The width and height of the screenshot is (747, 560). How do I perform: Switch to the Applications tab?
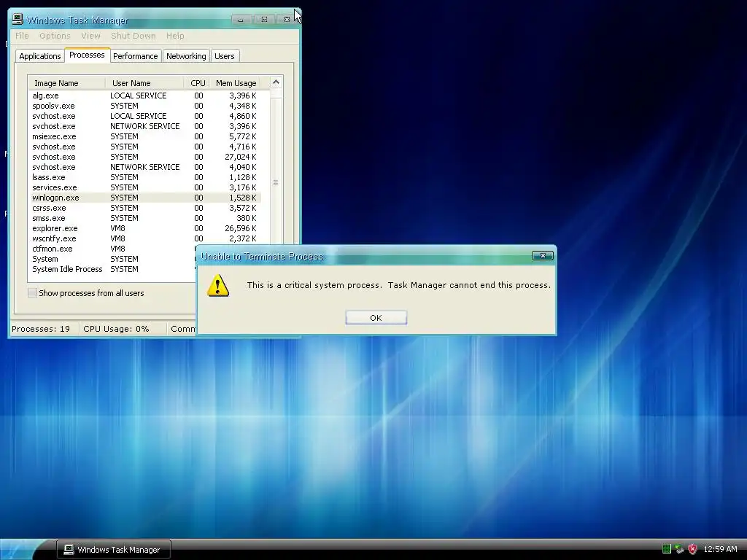pos(40,56)
